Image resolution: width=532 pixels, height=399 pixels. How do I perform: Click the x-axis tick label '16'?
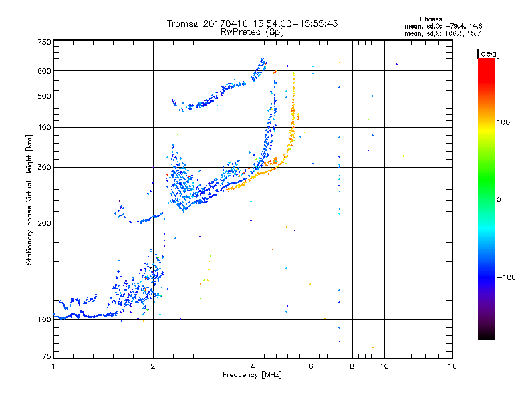coord(452,366)
